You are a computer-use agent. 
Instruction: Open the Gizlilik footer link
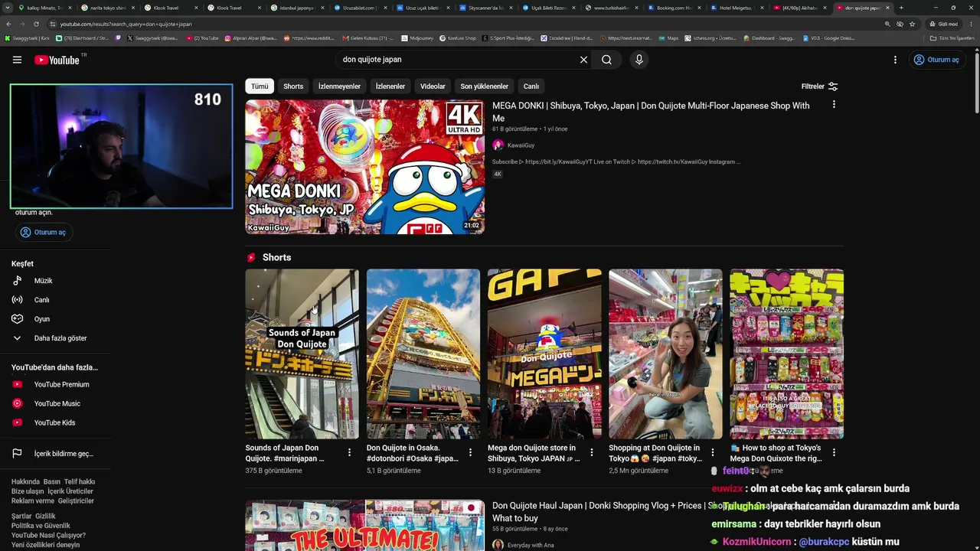click(45, 517)
